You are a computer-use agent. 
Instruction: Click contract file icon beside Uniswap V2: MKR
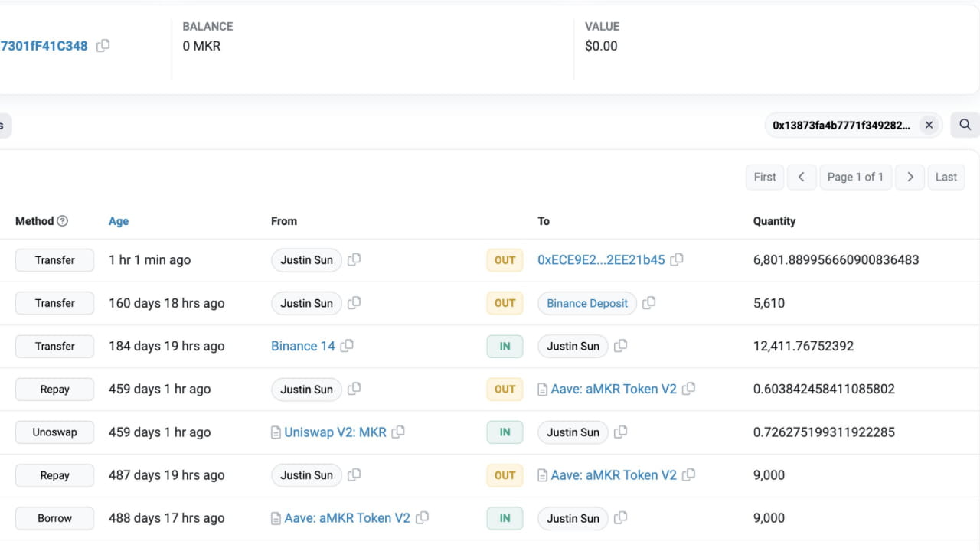(x=276, y=432)
